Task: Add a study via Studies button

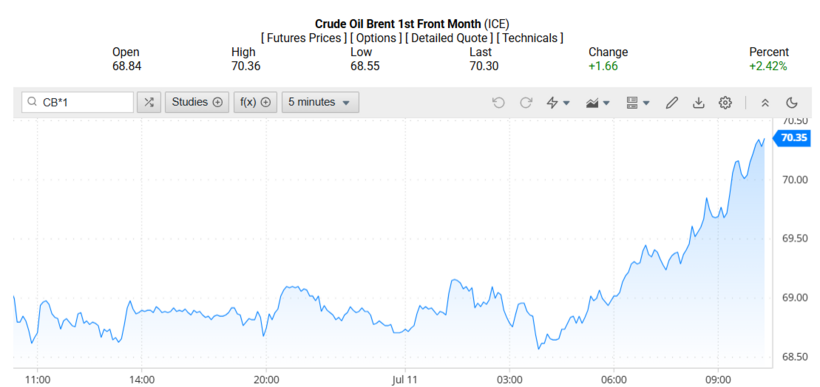Action: [x=197, y=103]
